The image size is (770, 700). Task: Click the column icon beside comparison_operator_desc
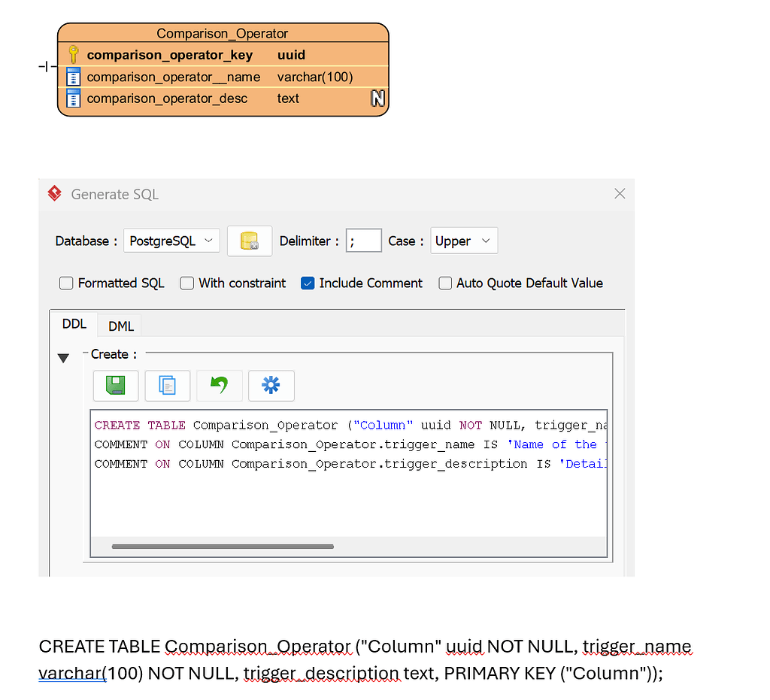73,98
